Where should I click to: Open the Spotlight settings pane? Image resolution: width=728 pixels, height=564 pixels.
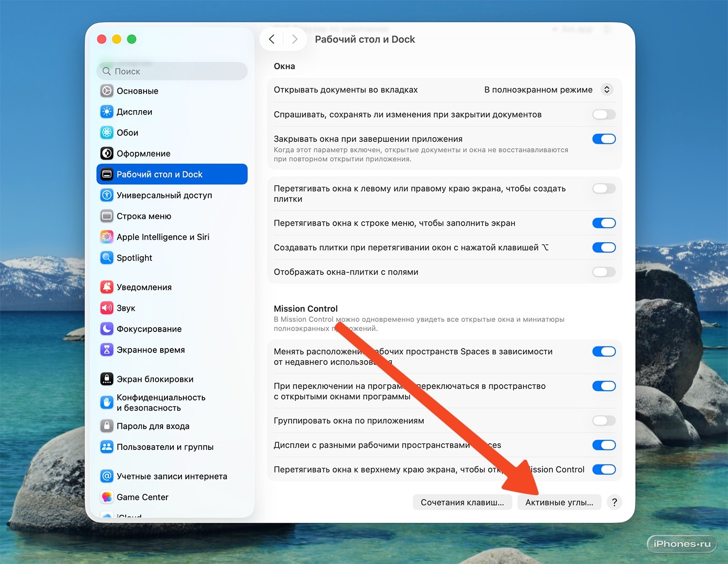point(172,258)
